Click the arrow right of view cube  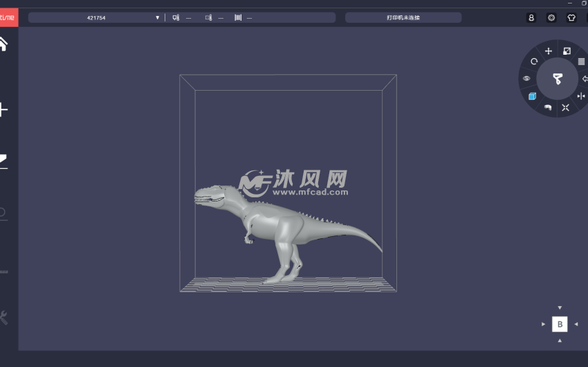coord(576,324)
